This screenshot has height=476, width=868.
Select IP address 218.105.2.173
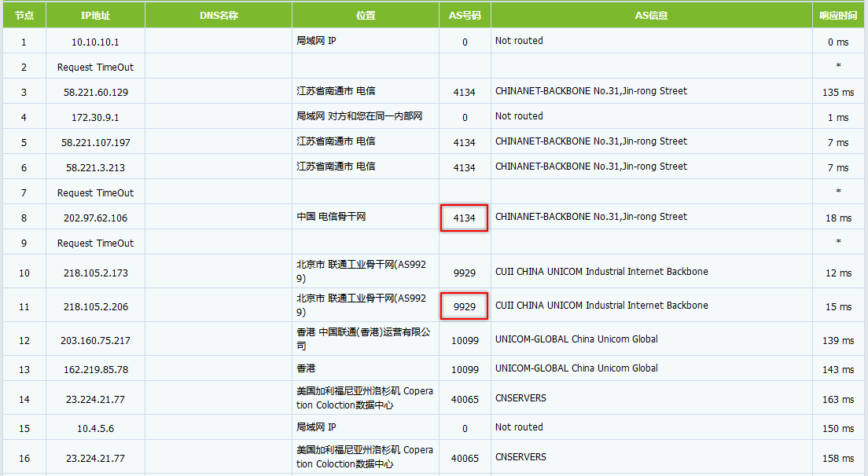coord(95,273)
